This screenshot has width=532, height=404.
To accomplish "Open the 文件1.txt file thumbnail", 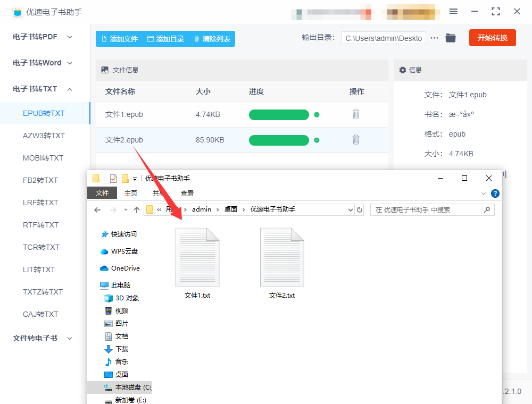I will 197,257.
